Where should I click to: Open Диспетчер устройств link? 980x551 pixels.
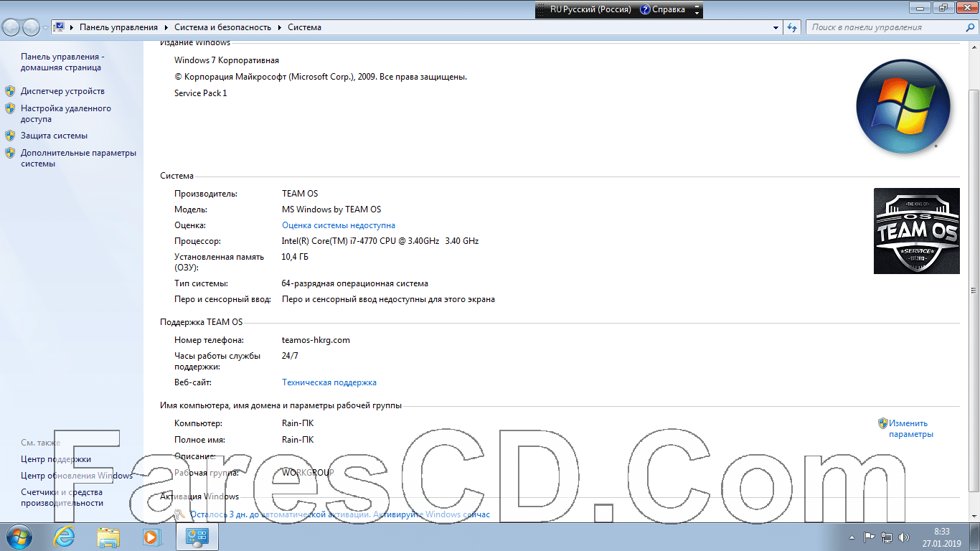coord(62,91)
